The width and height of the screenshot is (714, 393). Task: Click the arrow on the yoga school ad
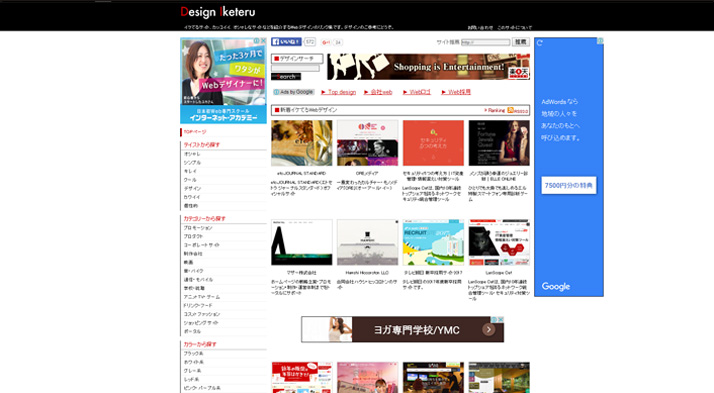tap(489, 329)
